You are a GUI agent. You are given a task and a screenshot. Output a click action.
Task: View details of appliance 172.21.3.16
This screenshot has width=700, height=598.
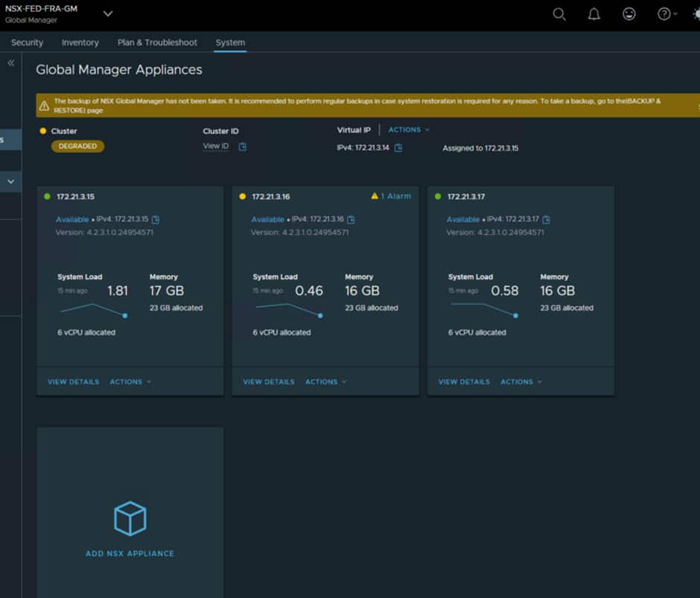(x=269, y=382)
